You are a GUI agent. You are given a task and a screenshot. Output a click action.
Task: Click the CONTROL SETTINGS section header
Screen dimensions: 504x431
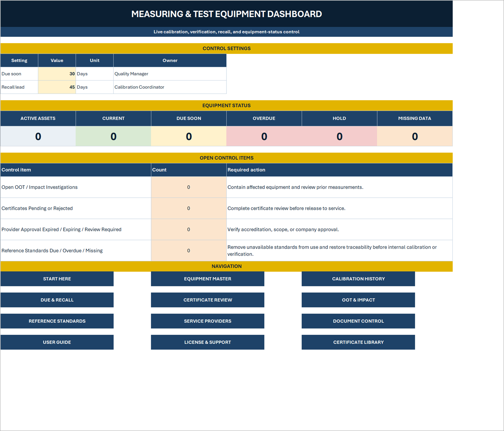point(226,48)
